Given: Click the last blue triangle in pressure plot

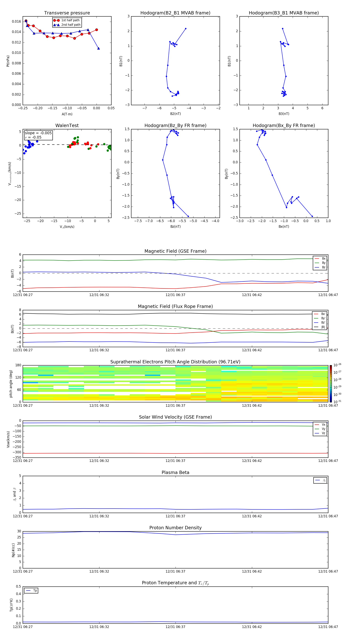Looking at the screenshot, I should pyautogui.click(x=98, y=48).
